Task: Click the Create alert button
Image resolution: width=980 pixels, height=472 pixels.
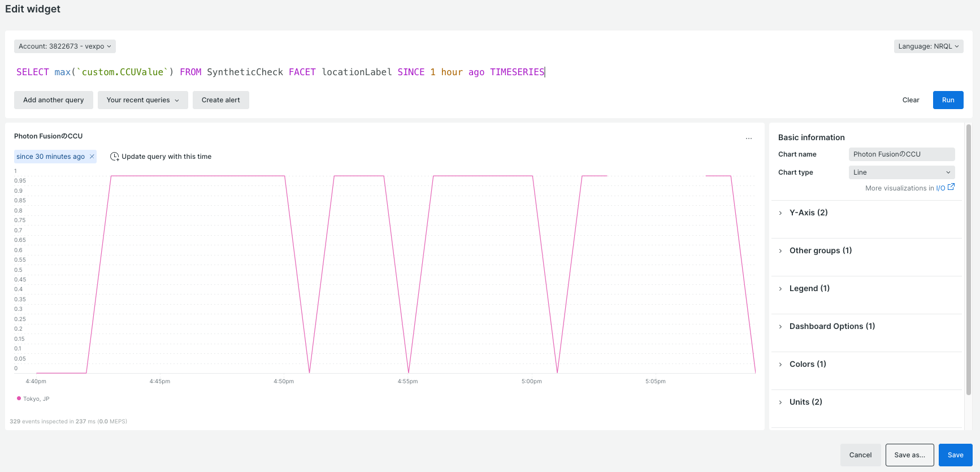Action: [221, 100]
